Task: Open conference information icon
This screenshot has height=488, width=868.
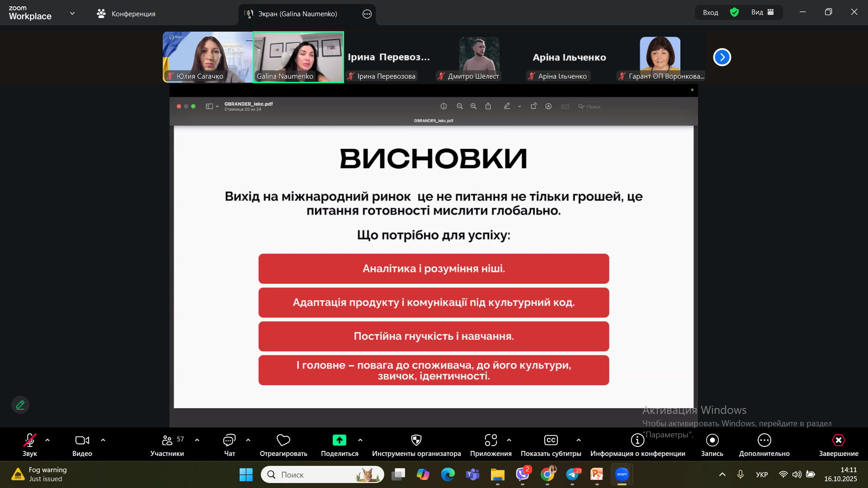Action: point(637,441)
